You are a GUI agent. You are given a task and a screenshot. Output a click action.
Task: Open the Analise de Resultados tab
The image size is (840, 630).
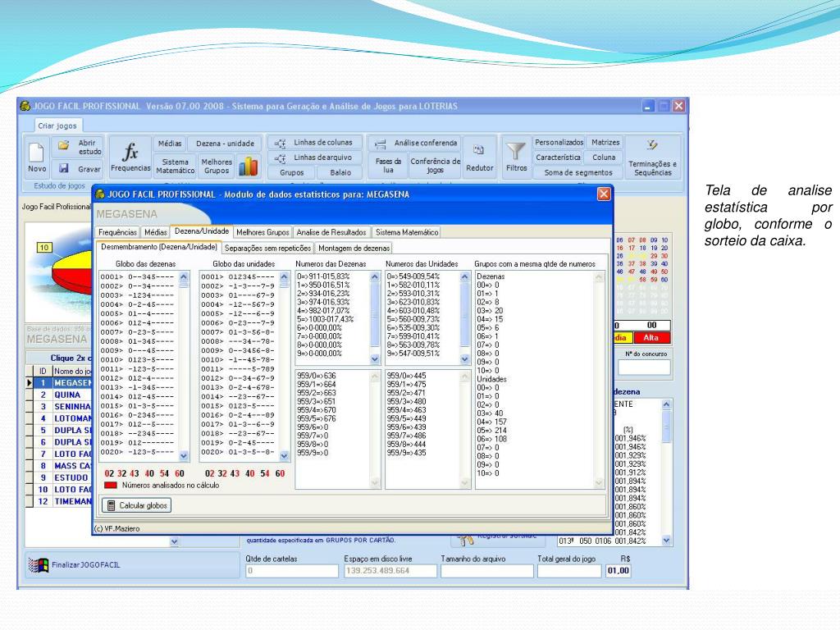(x=331, y=232)
